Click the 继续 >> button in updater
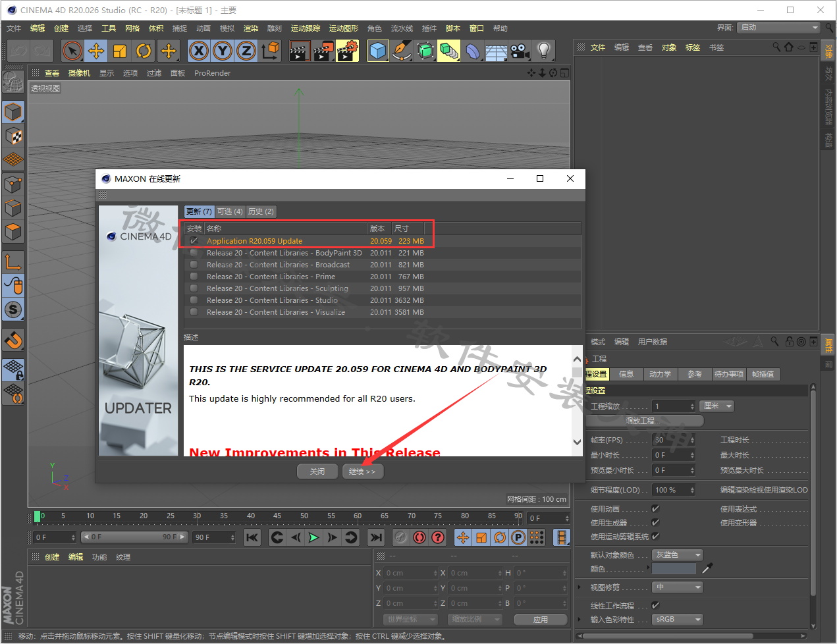This screenshot has width=837, height=644. 362,471
